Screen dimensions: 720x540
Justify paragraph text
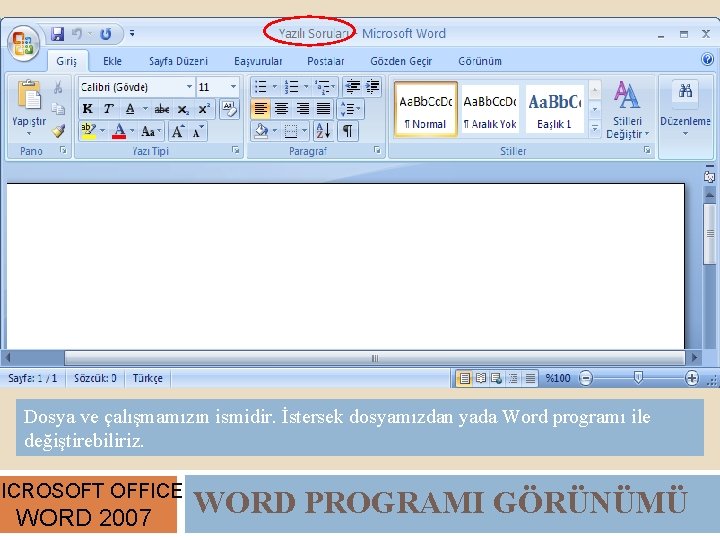(x=324, y=109)
